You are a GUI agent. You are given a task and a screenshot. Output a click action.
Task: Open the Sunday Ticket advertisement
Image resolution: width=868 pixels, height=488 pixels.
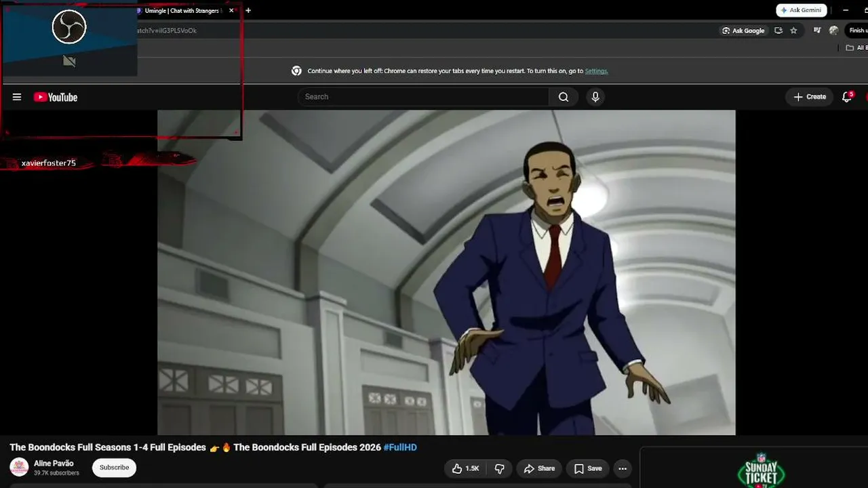[x=761, y=469]
